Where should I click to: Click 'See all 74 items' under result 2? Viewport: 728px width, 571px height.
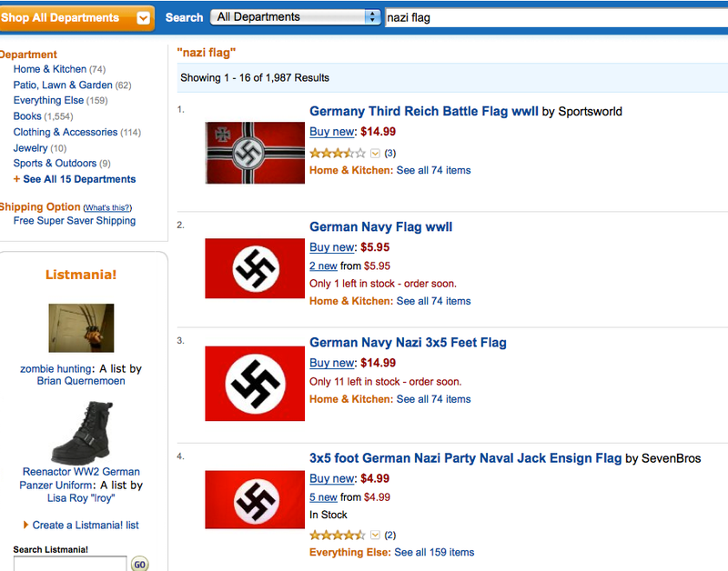tap(434, 301)
